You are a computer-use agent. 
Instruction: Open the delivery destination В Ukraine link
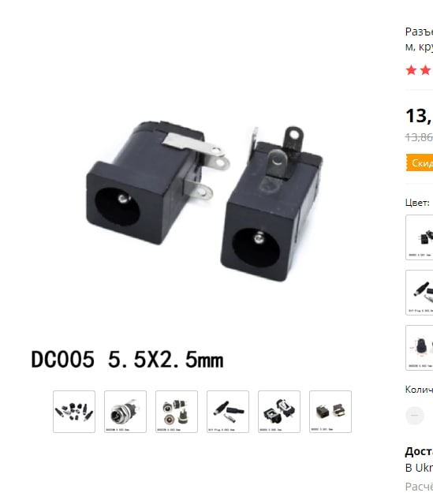pos(419,468)
